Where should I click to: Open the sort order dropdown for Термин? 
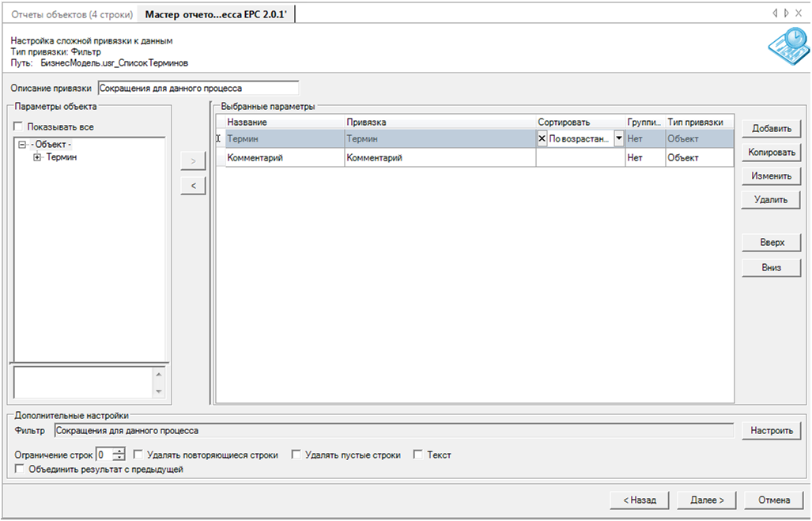coord(619,138)
